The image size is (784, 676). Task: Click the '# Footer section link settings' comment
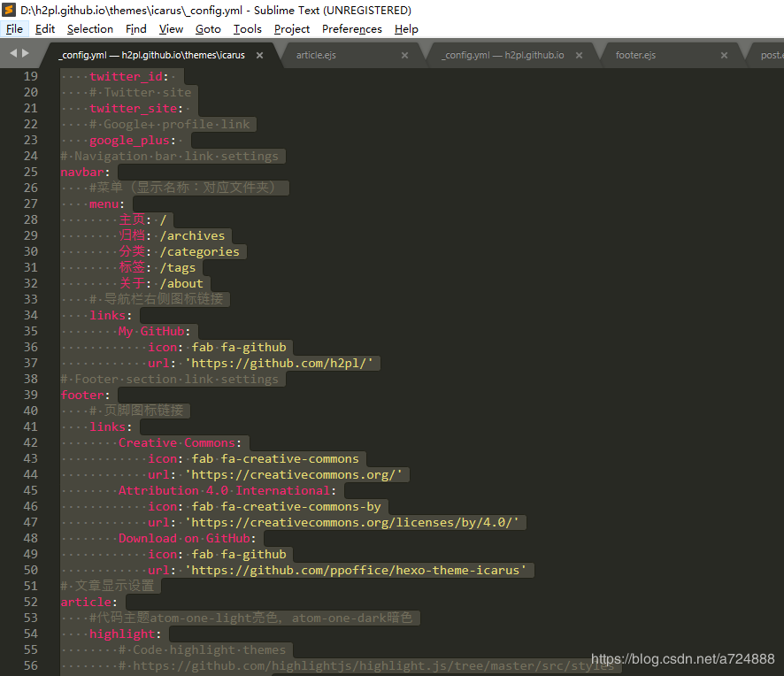(170, 380)
